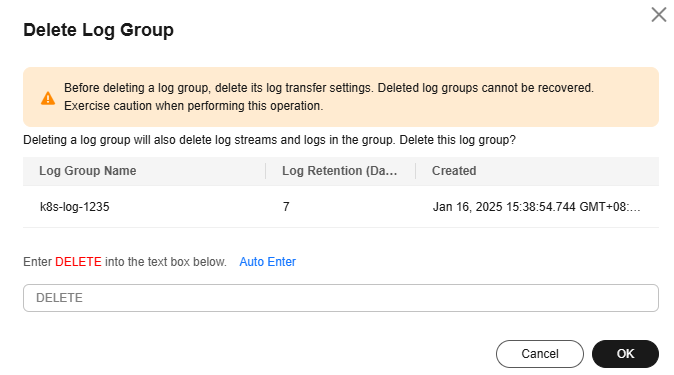The height and width of the screenshot is (375, 674).
Task: Close the Delete Log Group dialog
Action: coord(659,15)
